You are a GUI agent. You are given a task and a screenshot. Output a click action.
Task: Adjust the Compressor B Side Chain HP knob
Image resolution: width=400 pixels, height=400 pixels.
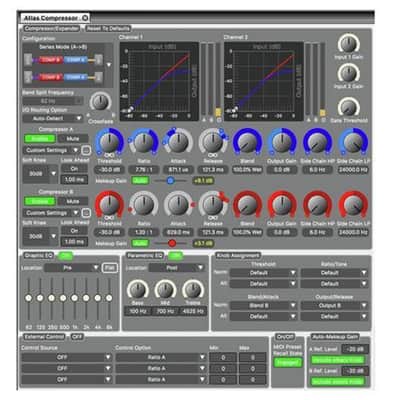(x=317, y=204)
